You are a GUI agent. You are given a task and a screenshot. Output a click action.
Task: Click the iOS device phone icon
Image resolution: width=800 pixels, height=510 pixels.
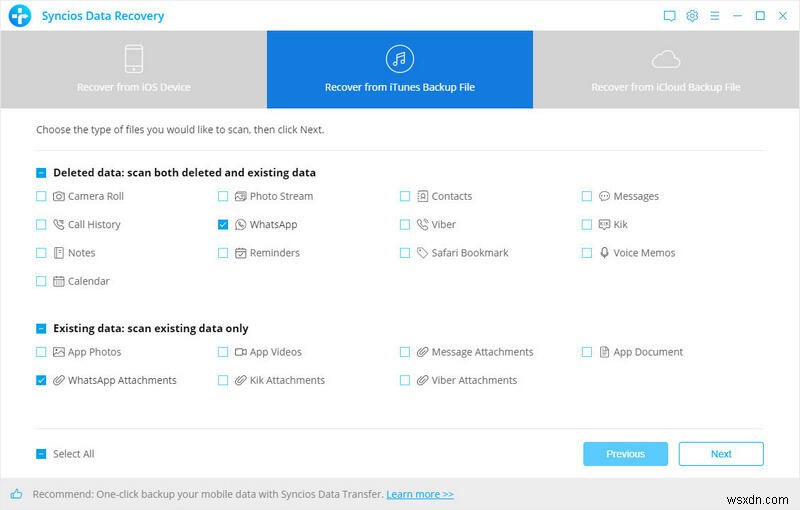(134, 59)
